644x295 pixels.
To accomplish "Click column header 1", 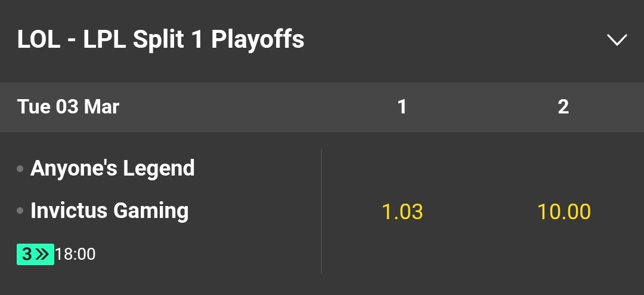I will click(402, 107).
